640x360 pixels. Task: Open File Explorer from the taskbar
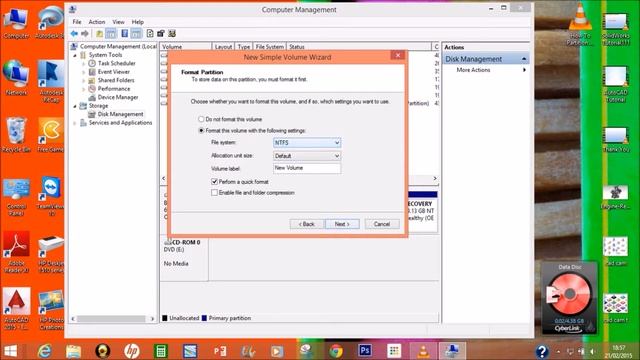73,351
